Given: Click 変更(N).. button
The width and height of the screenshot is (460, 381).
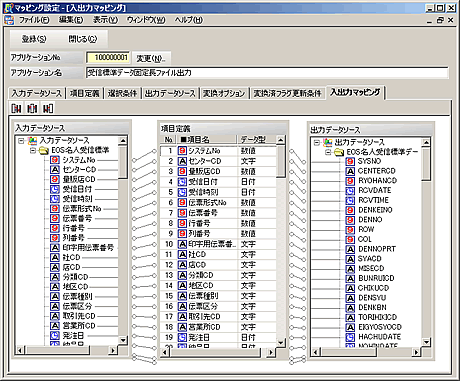Looking at the screenshot, I should pos(151,58).
